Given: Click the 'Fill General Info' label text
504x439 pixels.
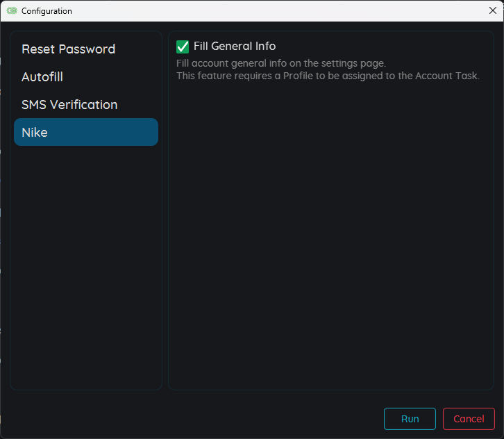Looking at the screenshot, I should [235, 47].
